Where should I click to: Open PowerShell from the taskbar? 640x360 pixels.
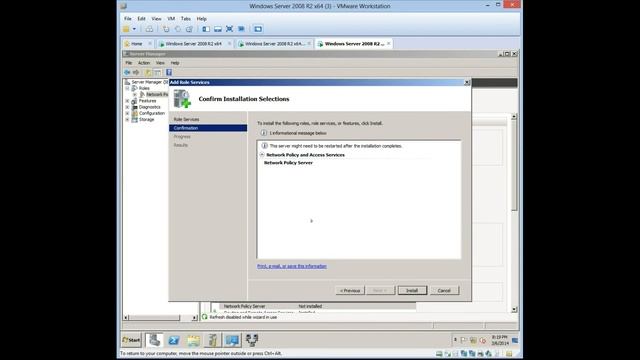pyautogui.click(x=174, y=340)
